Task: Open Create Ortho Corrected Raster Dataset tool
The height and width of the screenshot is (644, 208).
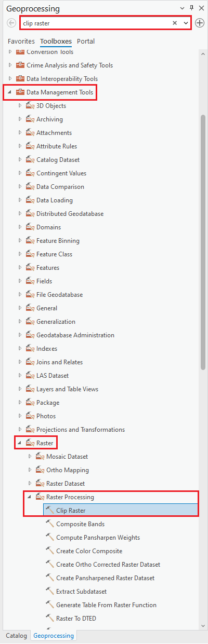Action: 108,565
